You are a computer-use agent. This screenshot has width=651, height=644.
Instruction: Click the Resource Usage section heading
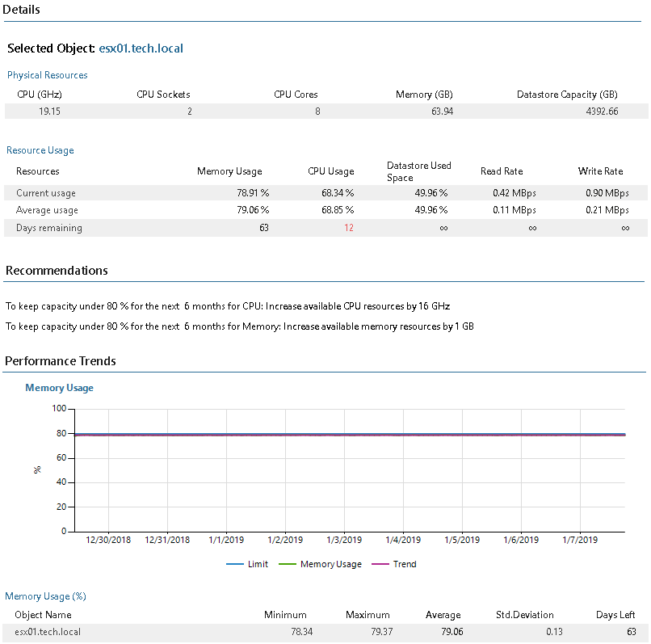[40, 150]
